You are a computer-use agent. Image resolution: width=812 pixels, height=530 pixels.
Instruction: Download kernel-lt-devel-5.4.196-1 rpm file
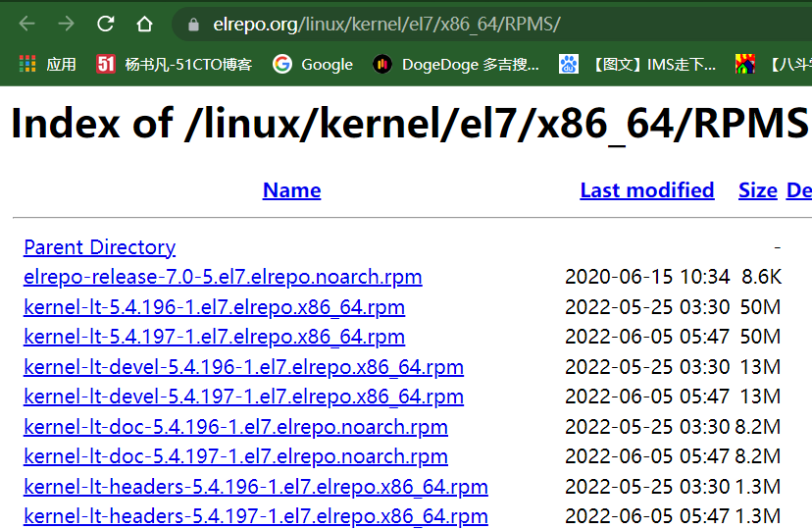243,367
